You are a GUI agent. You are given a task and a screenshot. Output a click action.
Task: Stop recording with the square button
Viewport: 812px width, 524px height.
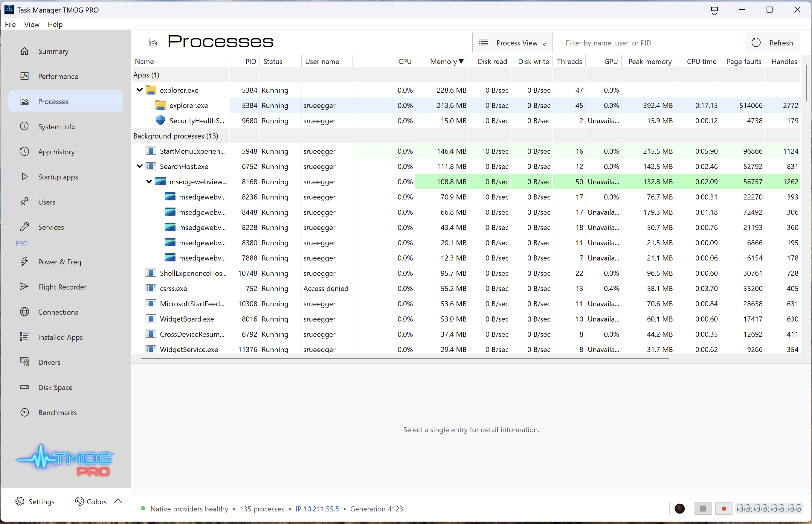coord(703,509)
